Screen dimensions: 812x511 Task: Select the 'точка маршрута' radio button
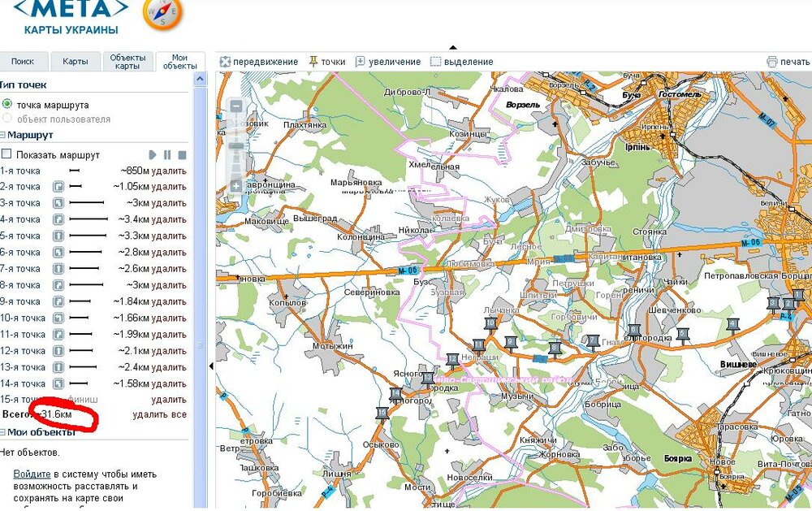tap(7, 105)
